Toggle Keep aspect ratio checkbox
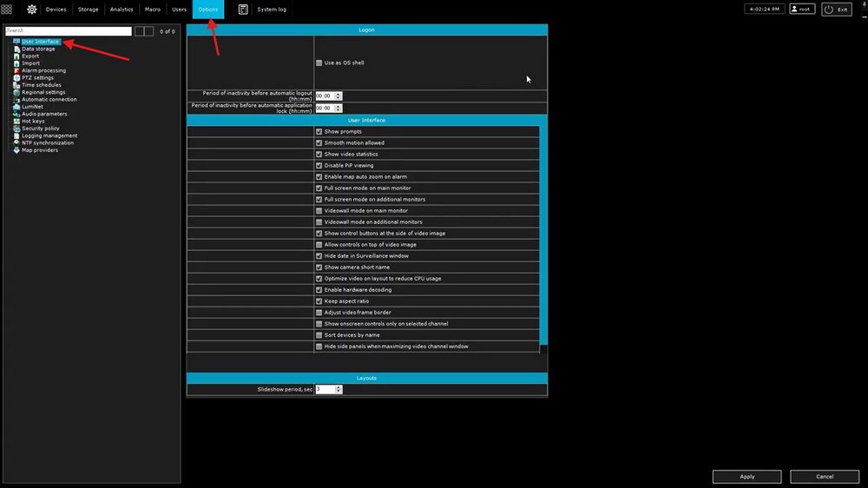 point(319,300)
